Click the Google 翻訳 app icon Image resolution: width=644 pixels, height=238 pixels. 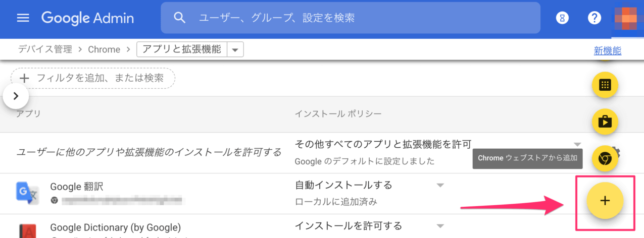coord(27,193)
